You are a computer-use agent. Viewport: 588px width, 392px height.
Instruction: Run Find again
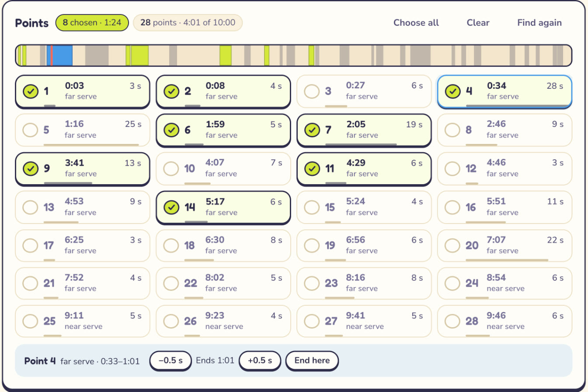[539, 23]
